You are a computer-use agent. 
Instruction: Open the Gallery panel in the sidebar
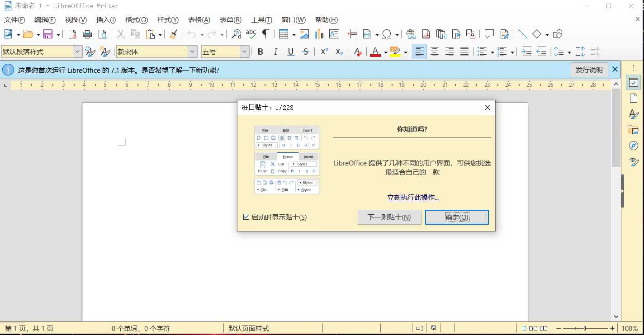(633, 130)
